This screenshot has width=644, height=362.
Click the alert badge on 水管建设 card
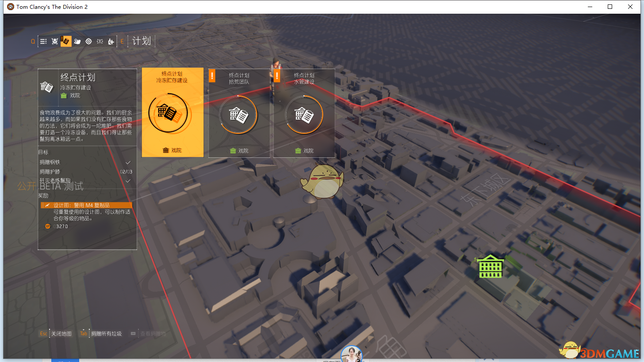277,76
